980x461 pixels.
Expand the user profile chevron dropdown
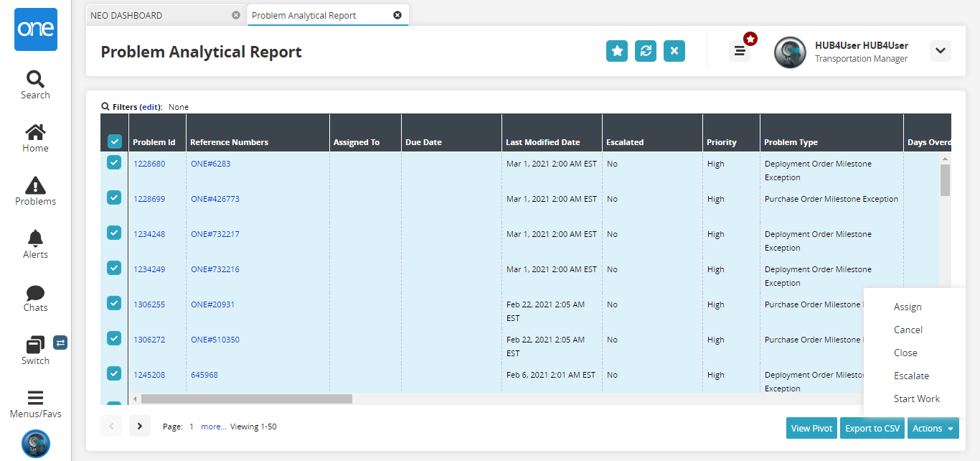pos(940,51)
